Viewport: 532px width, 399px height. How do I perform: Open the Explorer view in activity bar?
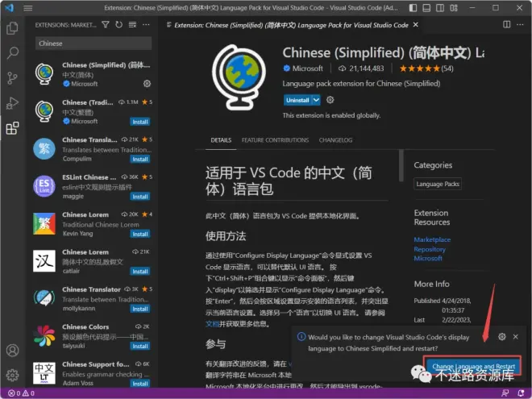pos(13,28)
